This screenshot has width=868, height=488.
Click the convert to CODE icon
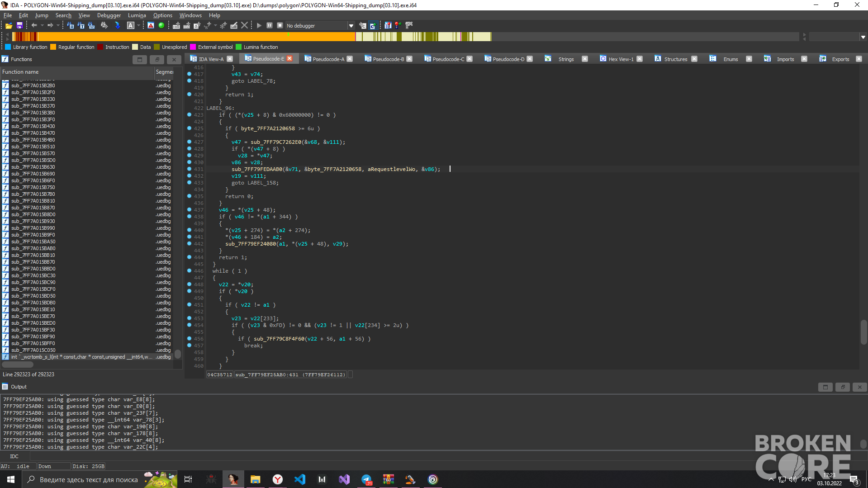point(176,26)
